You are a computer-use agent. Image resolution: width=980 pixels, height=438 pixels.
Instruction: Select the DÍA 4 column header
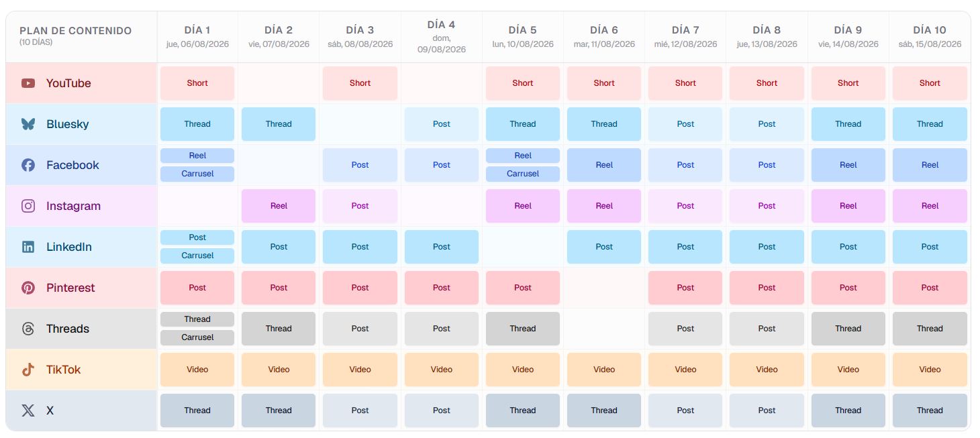pyautogui.click(x=442, y=37)
